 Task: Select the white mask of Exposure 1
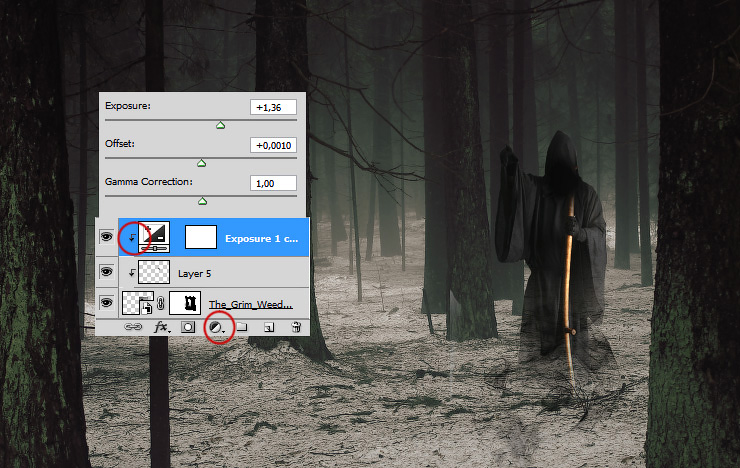pos(201,237)
